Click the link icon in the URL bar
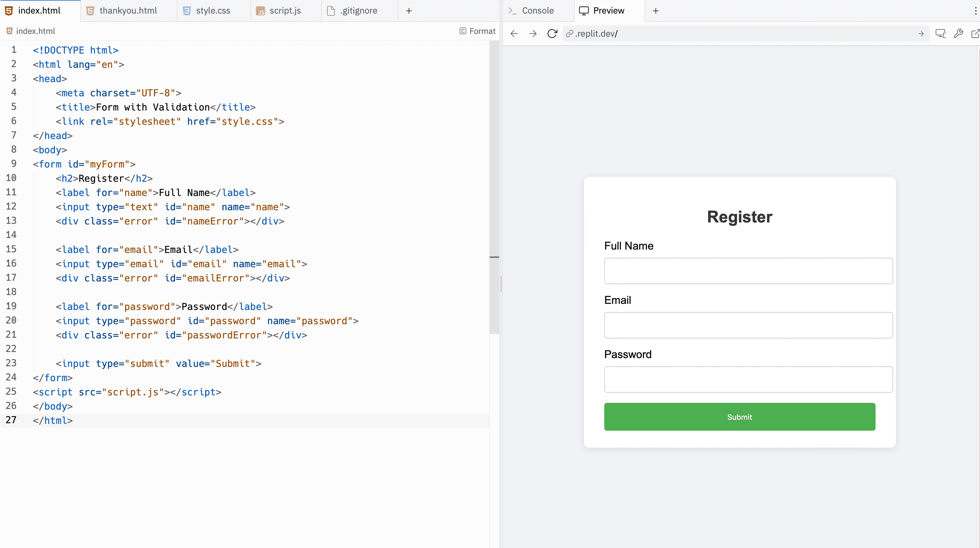Image resolution: width=980 pixels, height=548 pixels. [569, 34]
